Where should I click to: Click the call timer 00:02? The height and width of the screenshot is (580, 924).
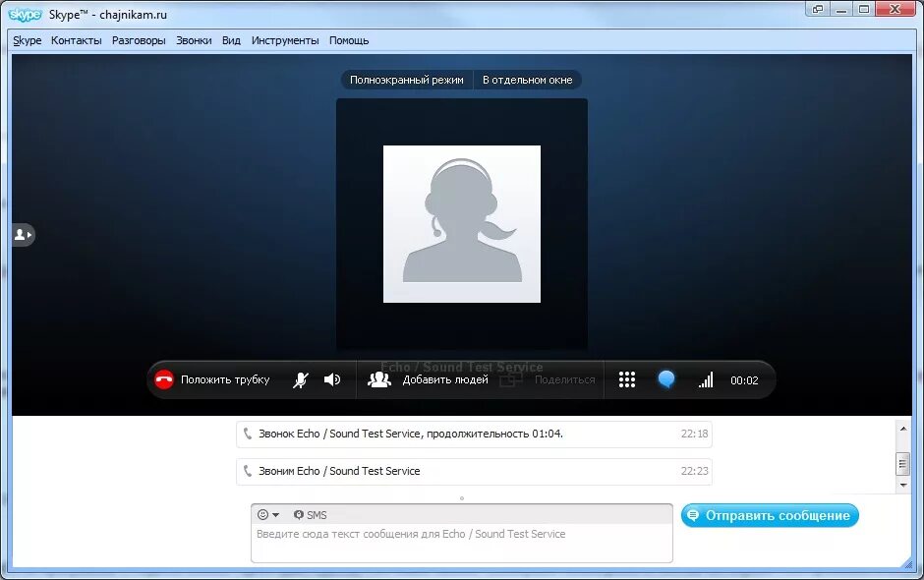pos(744,380)
